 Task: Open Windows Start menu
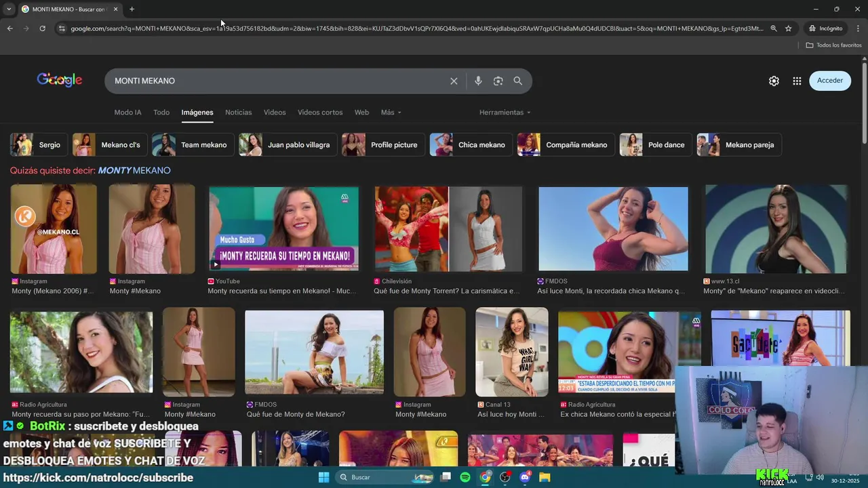tap(323, 477)
